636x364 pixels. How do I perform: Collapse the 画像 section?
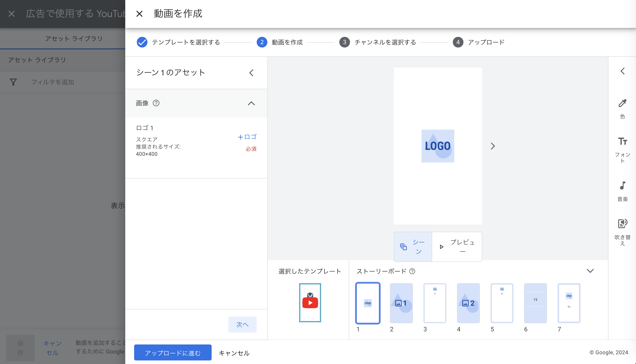251,103
